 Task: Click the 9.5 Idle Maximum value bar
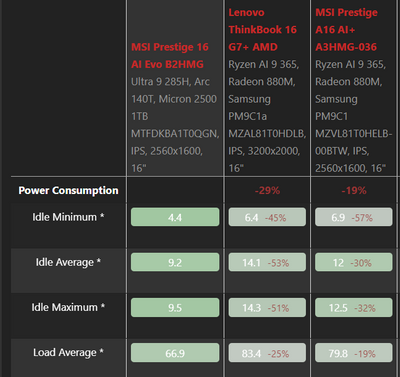[175, 307]
